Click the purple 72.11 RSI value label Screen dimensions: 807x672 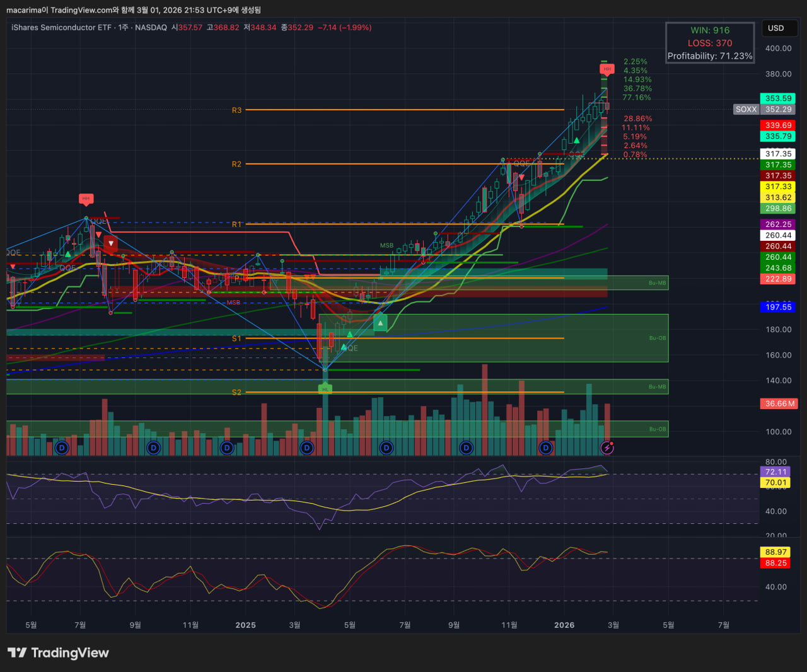(x=776, y=472)
